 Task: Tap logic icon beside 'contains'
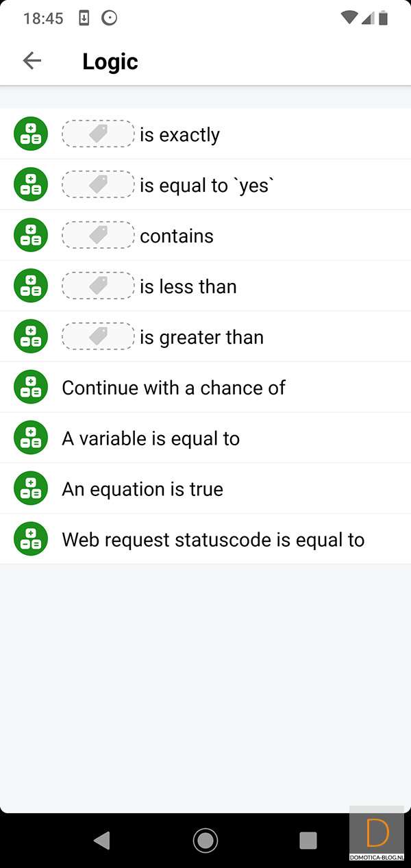[31, 236]
